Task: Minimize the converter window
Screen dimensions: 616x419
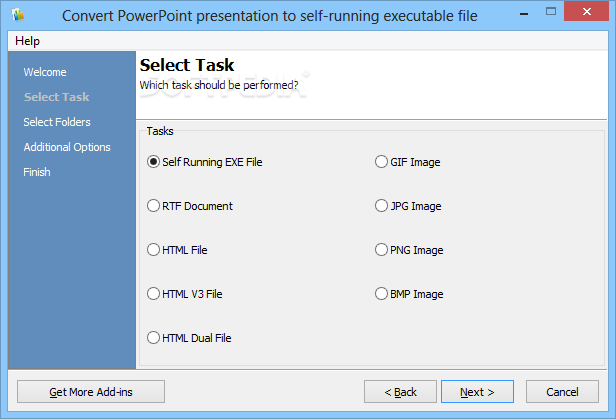Action: click(524, 14)
